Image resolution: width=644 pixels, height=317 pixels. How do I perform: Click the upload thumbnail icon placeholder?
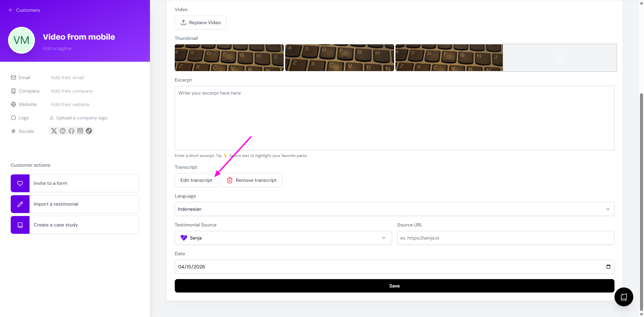click(559, 58)
